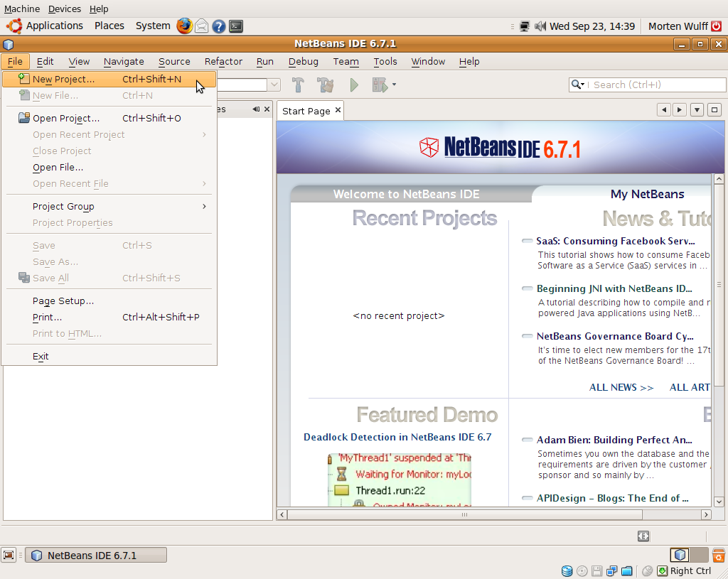The image size is (728, 579).
Task: Launch the terminal from the panel
Action: [236, 26]
